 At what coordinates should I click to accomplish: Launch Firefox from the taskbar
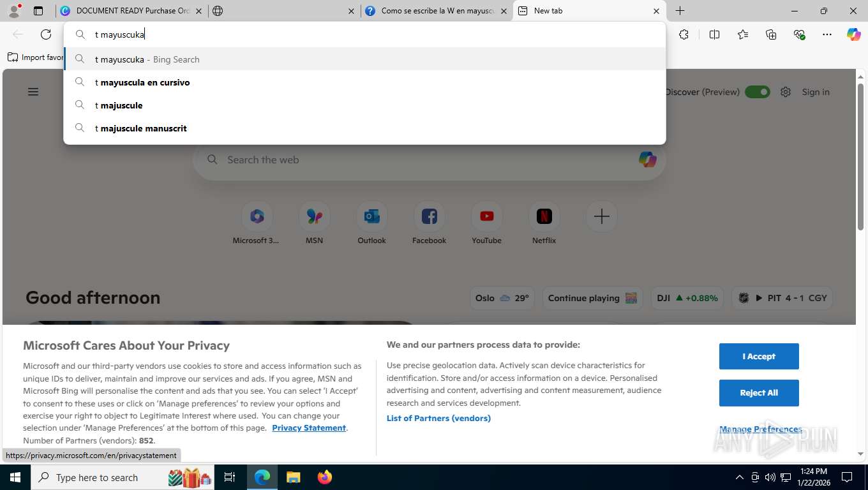tap(325, 477)
